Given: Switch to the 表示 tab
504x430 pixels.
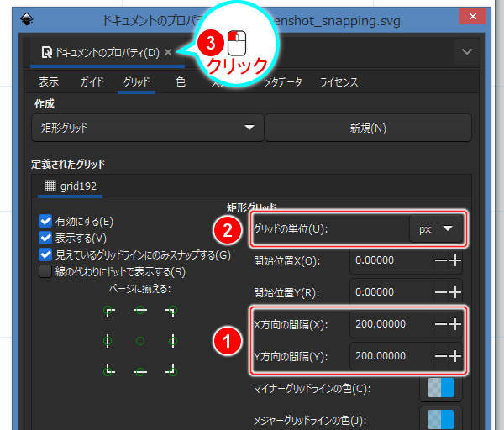Looking at the screenshot, I should pos(49,82).
